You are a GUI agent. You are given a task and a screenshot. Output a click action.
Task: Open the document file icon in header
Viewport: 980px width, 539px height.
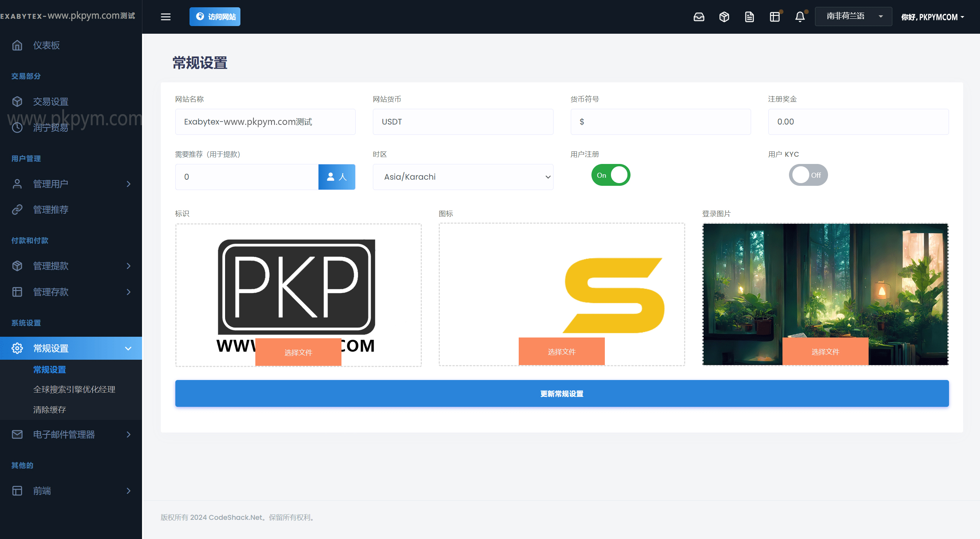(x=750, y=17)
